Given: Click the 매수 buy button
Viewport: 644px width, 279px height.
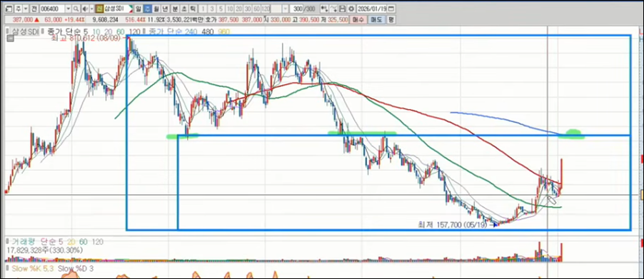Looking at the screenshot, I should [x=358, y=20].
